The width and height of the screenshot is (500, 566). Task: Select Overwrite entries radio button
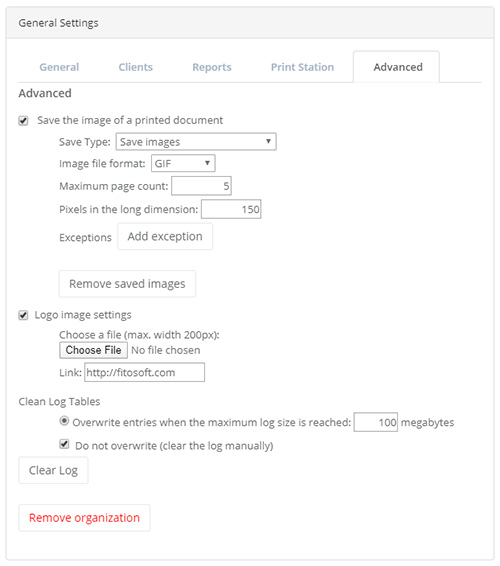point(64,421)
